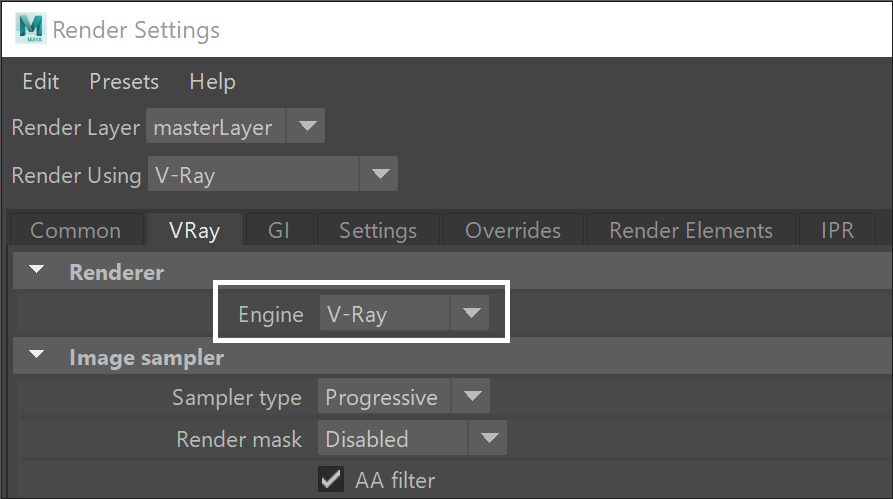Image resolution: width=893 pixels, height=499 pixels.
Task: Open the Render Elements tab
Action: 691,230
